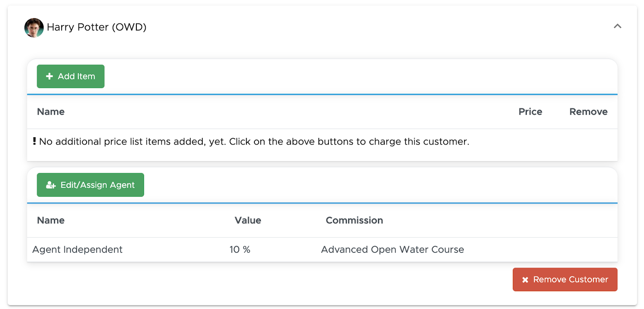Select the Agent Independent row name

[x=77, y=250]
